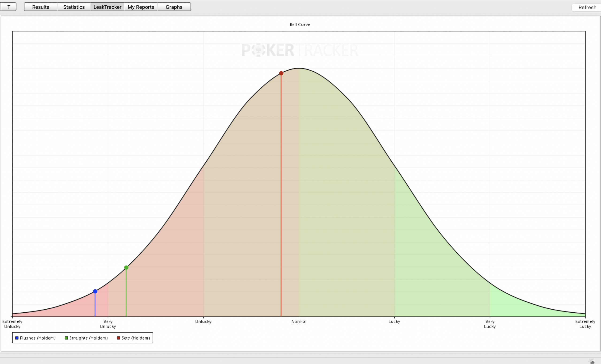Click the PokerTracker watermark logo
Image resolution: width=601 pixels, height=364 pixels.
click(300, 50)
